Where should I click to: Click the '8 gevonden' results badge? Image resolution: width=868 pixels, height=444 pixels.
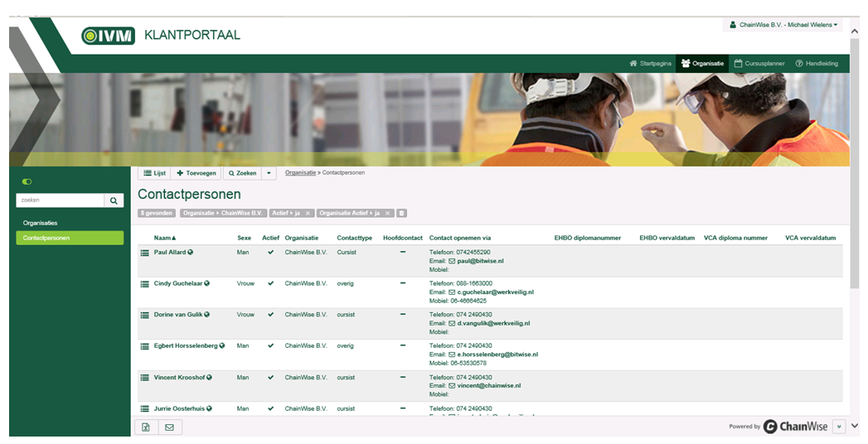[x=158, y=213]
